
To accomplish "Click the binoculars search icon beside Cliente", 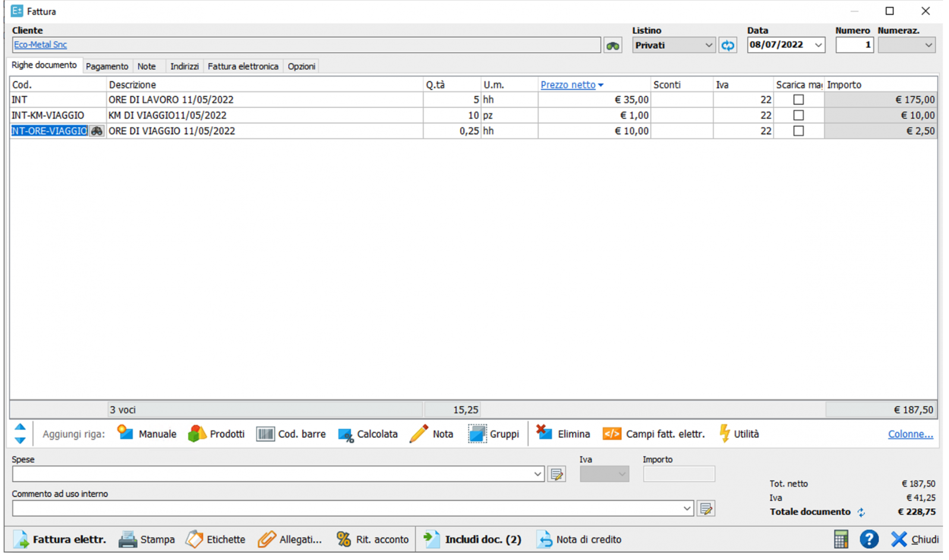I will [x=613, y=46].
